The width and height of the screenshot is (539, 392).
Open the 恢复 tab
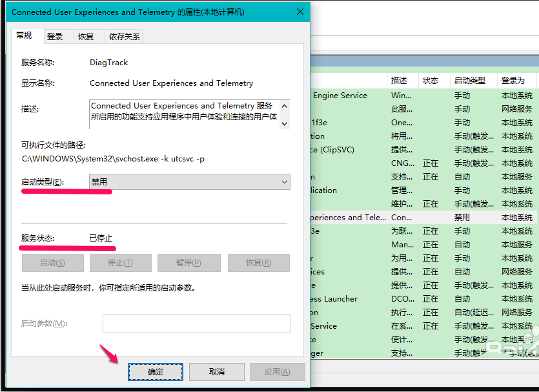click(86, 37)
